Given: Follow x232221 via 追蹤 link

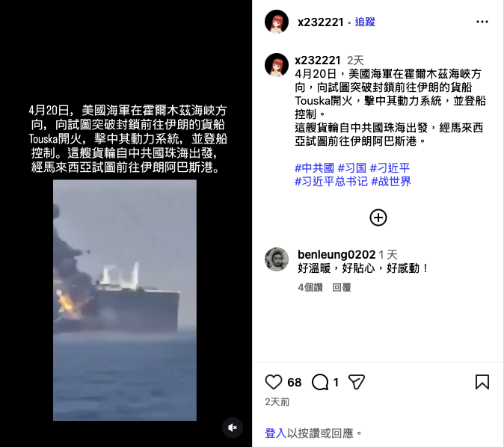Looking at the screenshot, I should point(365,22).
